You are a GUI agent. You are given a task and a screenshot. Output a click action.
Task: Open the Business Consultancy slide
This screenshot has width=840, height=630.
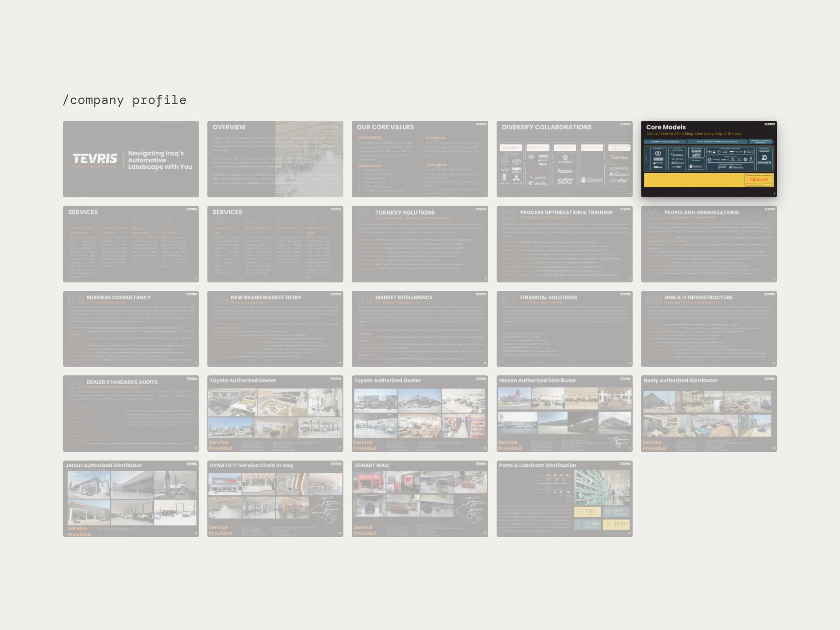pos(131,329)
